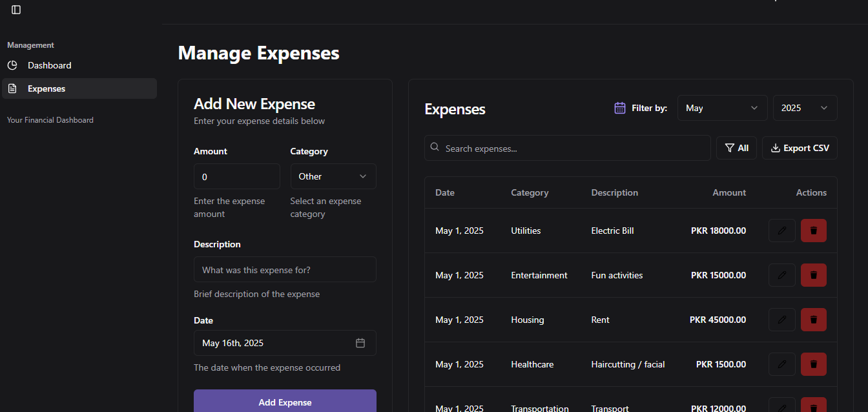
Task: Open Dashboard in the sidebar
Action: pos(49,65)
